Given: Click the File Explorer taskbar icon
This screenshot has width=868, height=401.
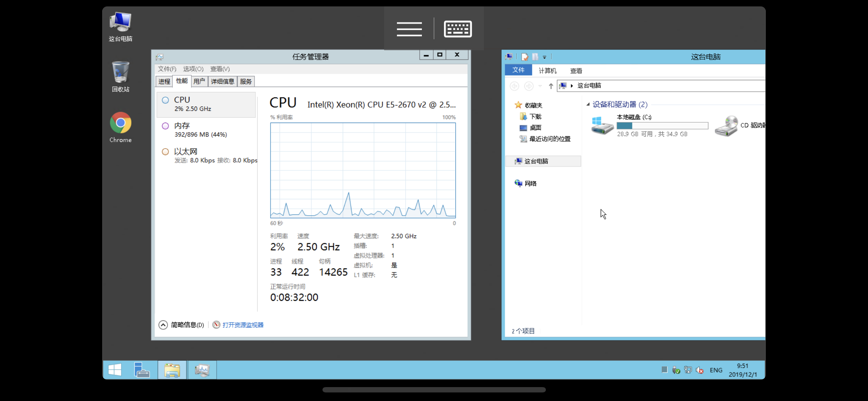Looking at the screenshot, I should click(172, 370).
